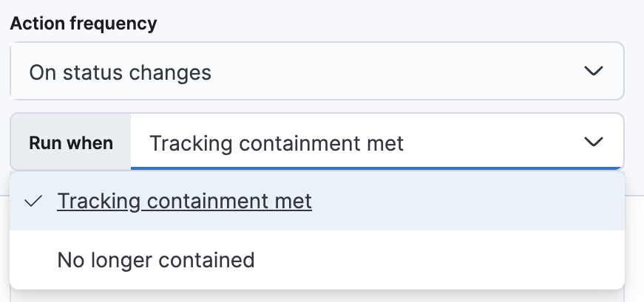The image size is (644, 302).
Task: Click the On status changes text
Action: coord(120,72)
